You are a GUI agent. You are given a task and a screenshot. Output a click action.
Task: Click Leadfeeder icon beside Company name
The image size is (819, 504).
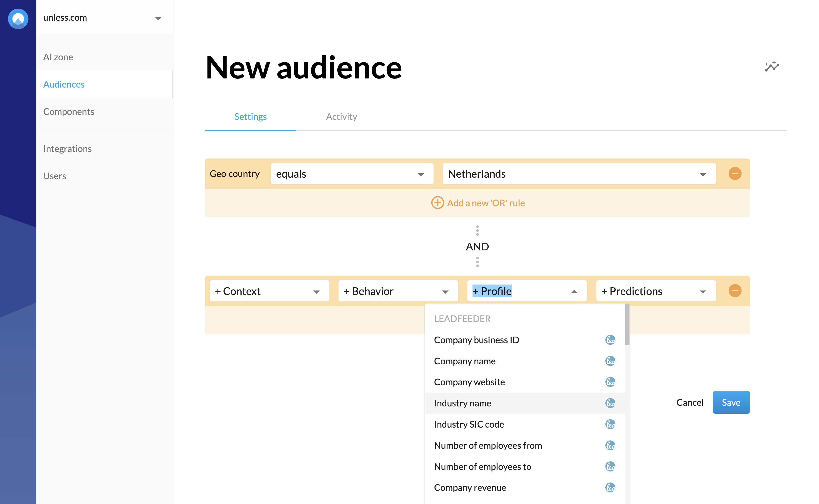[610, 361]
